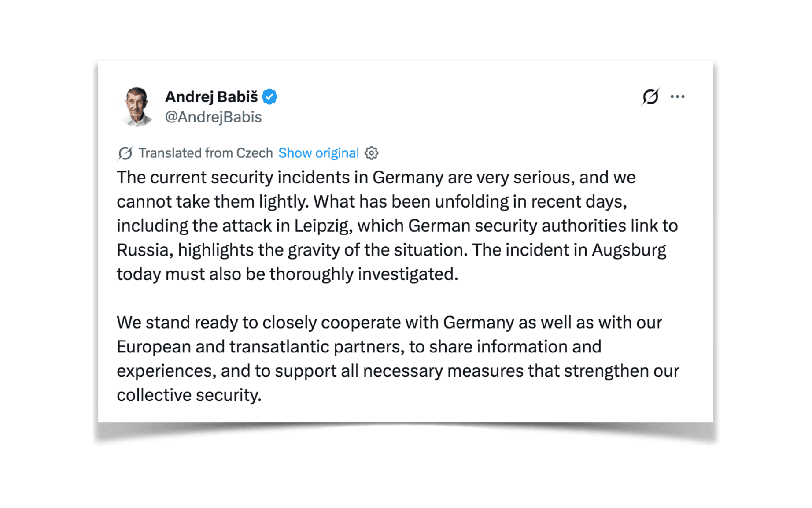Open the three-dot more options menu

(677, 96)
